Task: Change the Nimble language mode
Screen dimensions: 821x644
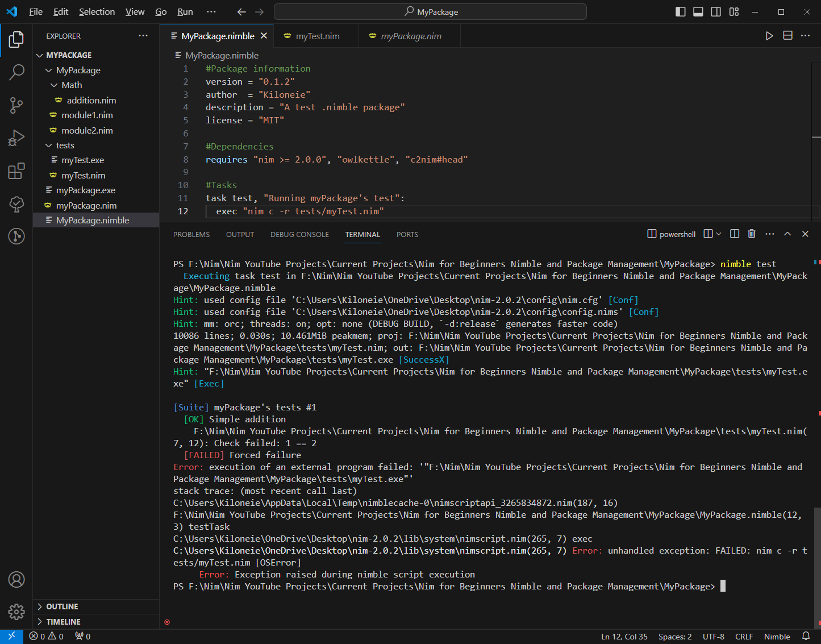Action: [777, 637]
